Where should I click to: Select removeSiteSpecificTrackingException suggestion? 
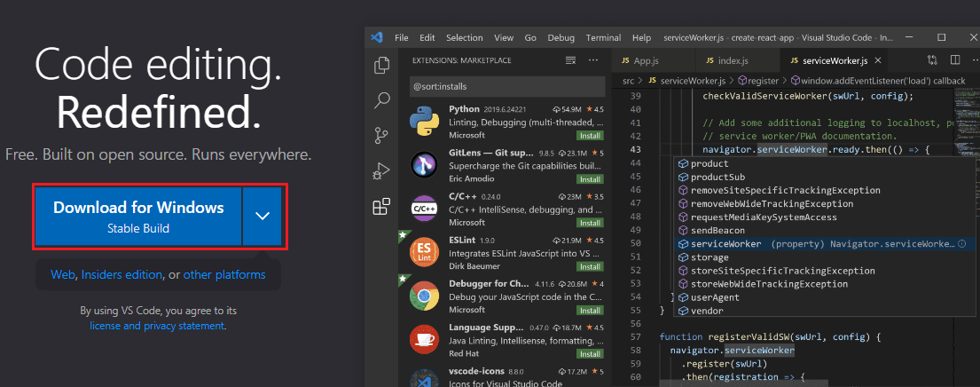tap(824, 190)
